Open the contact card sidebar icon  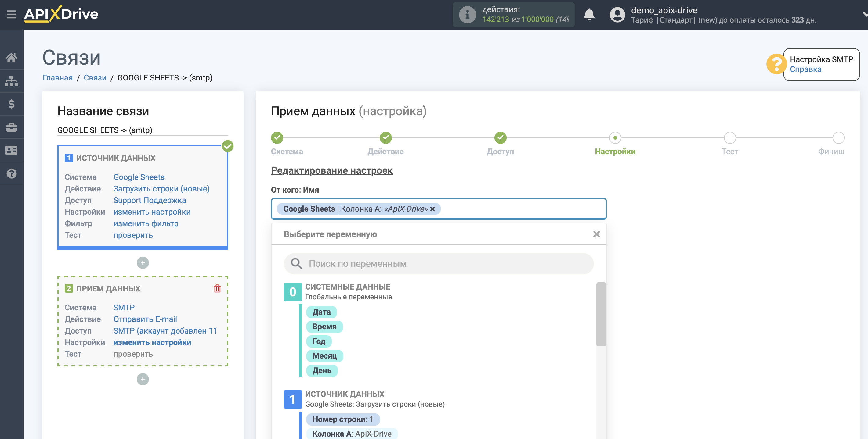tap(12, 151)
